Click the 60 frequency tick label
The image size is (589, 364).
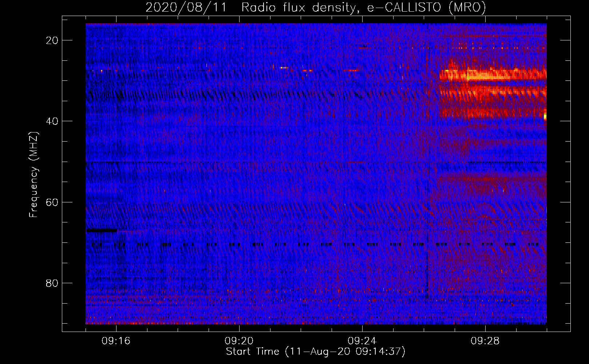52,202
